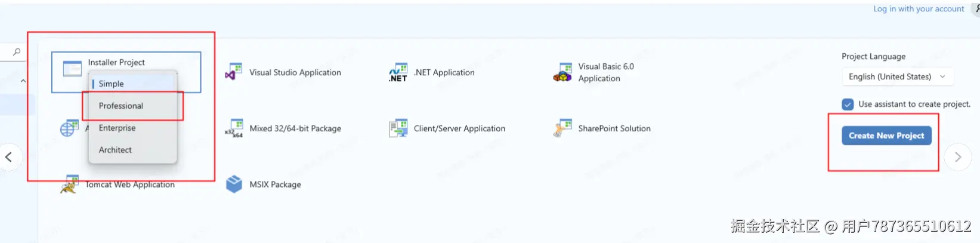
Task: Open the Project Language dropdown
Action: click(897, 76)
